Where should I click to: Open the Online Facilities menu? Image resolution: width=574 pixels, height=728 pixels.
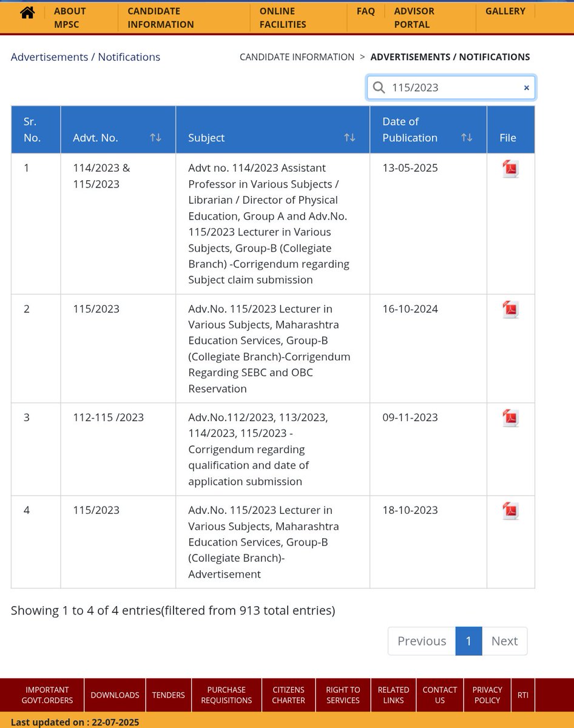(x=283, y=18)
